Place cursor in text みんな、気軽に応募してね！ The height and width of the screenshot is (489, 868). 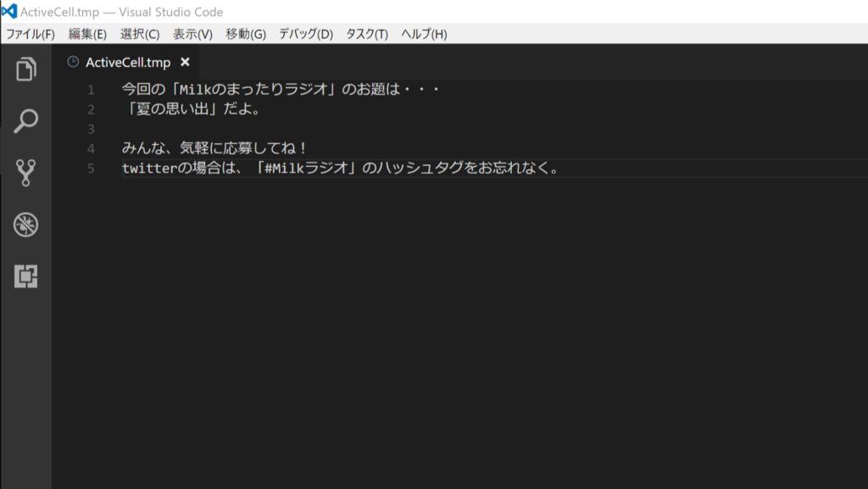click(x=214, y=148)
